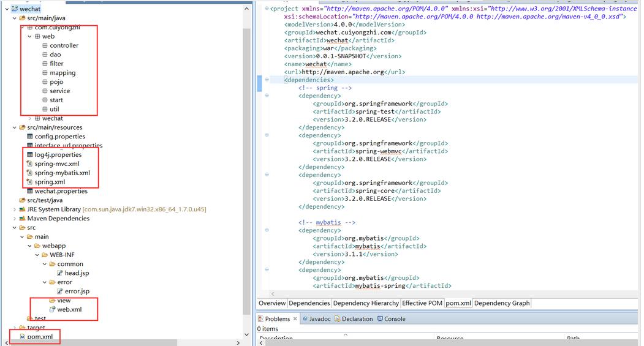Click the spring.xml file icon
The image size is (644, 346).
[x=29, y=182]
